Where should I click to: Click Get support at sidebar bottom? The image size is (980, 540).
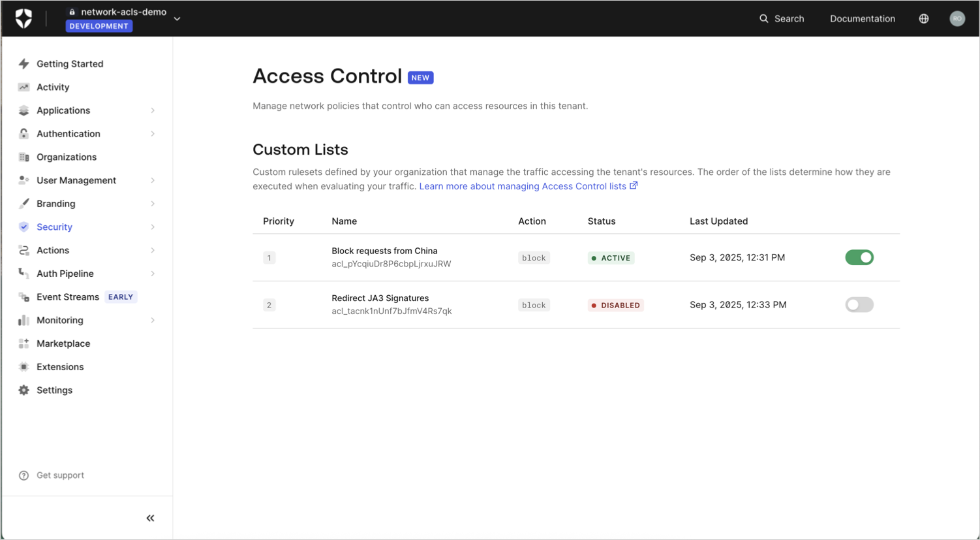(x=60, y=475)
